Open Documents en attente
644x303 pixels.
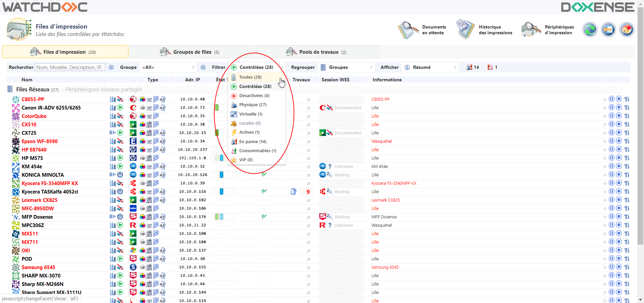pyautogui.click(x=423, y=30)
